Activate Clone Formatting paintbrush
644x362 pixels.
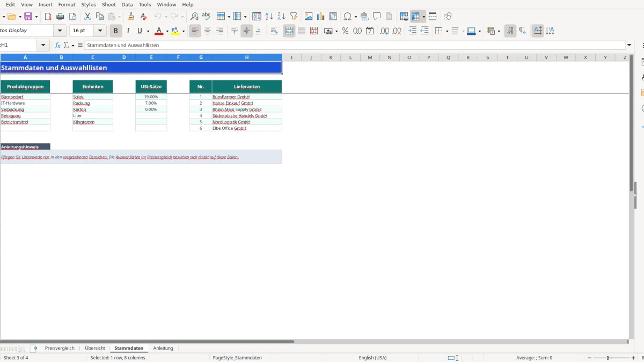[131, 17]
